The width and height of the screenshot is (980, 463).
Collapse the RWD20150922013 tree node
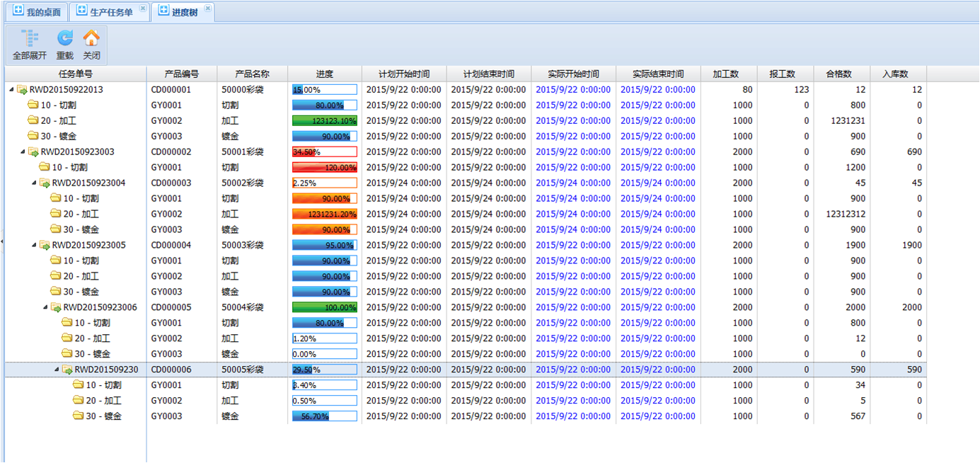[x=11, y=90]
